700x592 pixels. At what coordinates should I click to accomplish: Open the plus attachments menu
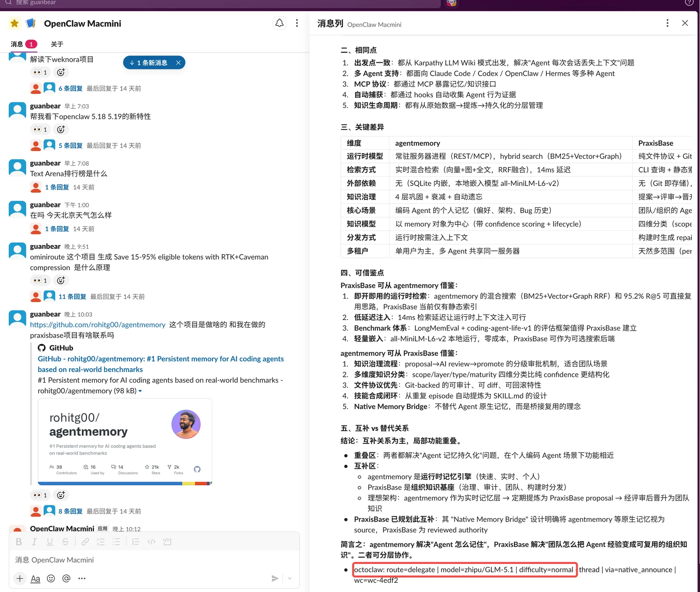click(x=20, y=578)
